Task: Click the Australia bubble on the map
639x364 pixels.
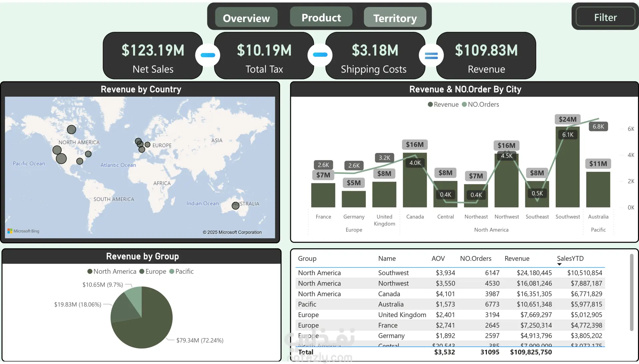Action: pyautogui.click(x=235, y=205)
